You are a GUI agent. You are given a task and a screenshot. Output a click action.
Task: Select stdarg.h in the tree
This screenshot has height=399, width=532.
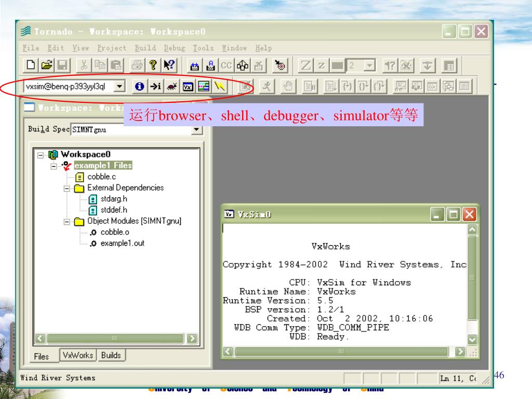tap(114, 199)
